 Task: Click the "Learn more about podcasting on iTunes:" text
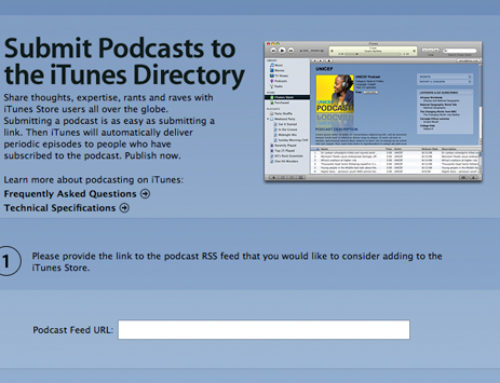93,180
